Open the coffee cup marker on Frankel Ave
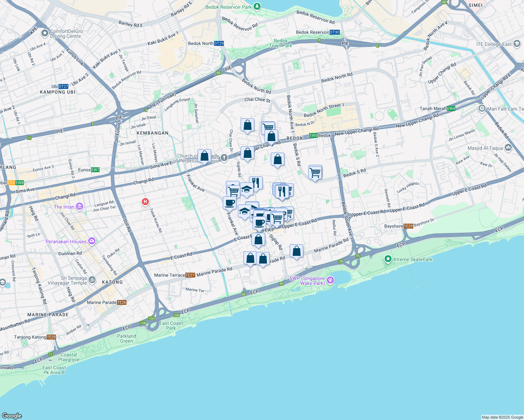Screen dimensions: 524x420 229,202
